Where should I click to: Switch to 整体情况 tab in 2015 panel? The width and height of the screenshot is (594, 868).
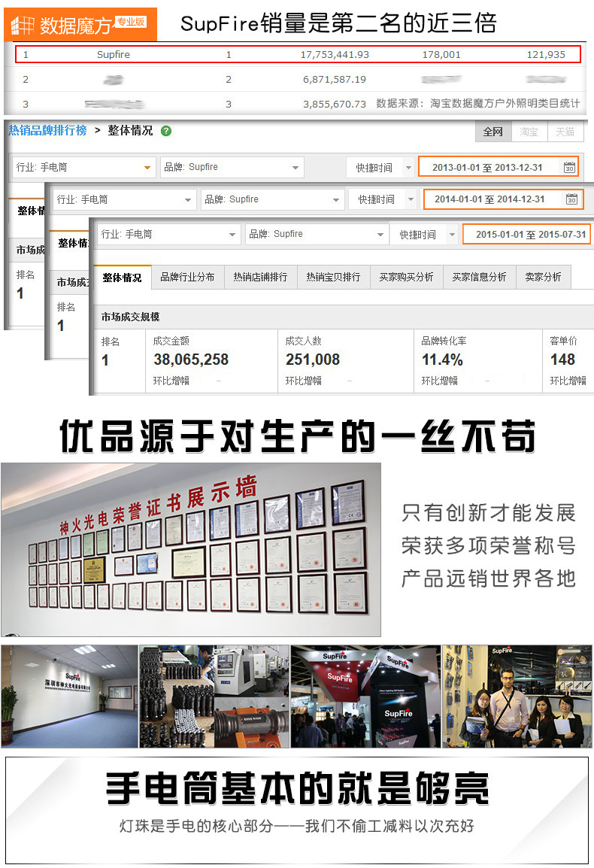[122, 278]
